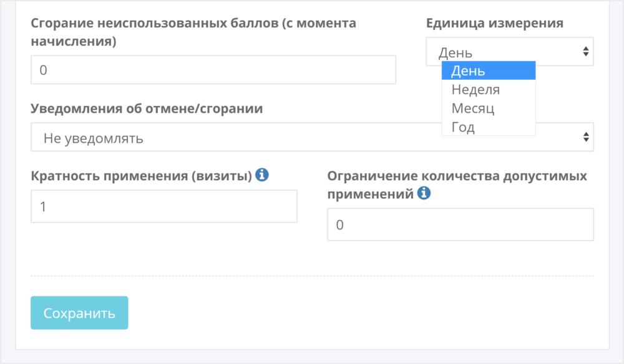This screenshot has height=364, width=624.
Task: Focus the Сгорание неиспользованных баллов field
Action: point(213,70)
